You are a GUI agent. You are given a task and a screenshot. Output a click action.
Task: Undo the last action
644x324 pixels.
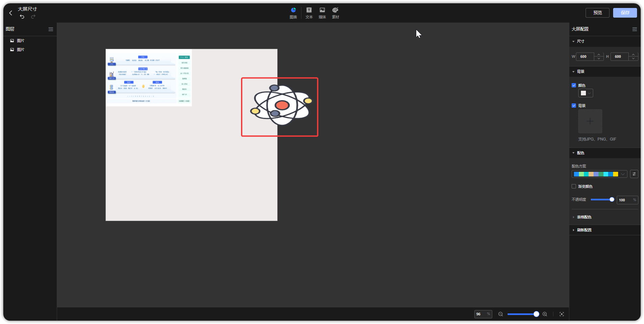[22, 17]
